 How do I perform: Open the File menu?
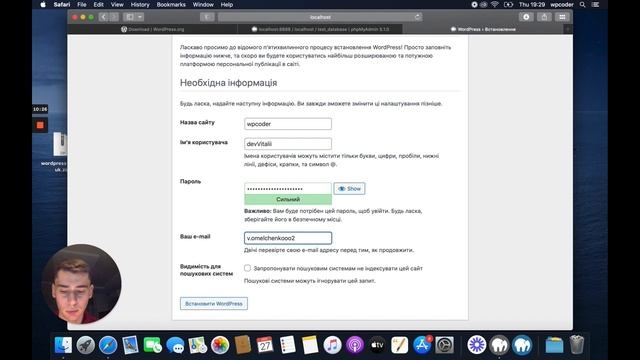pos(82,4)
